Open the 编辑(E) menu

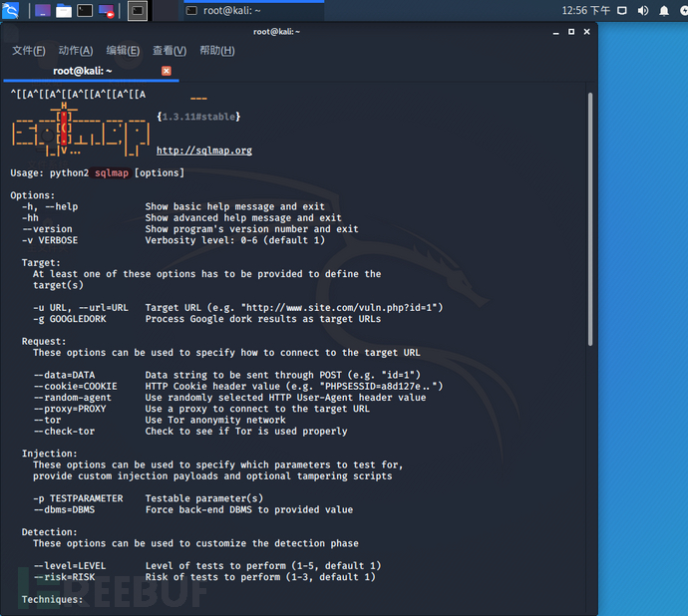pos(123,51)
